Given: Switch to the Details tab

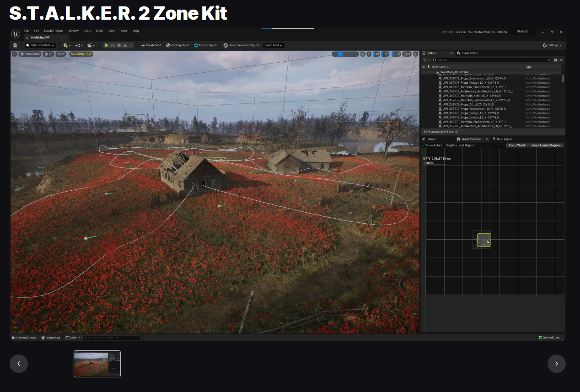Looking at the screenshot, I should tap(429, 139).
